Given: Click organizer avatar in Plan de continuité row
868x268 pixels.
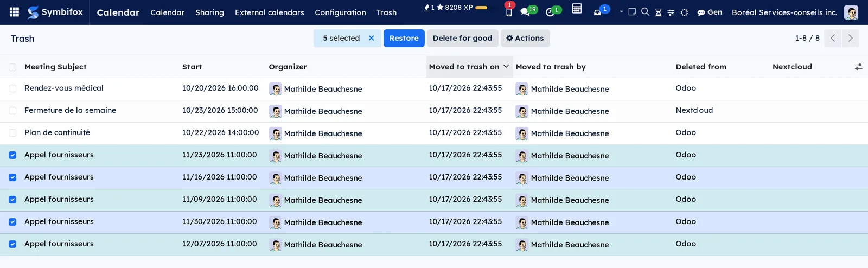Looking at the screenshot, I should [276, 134].
